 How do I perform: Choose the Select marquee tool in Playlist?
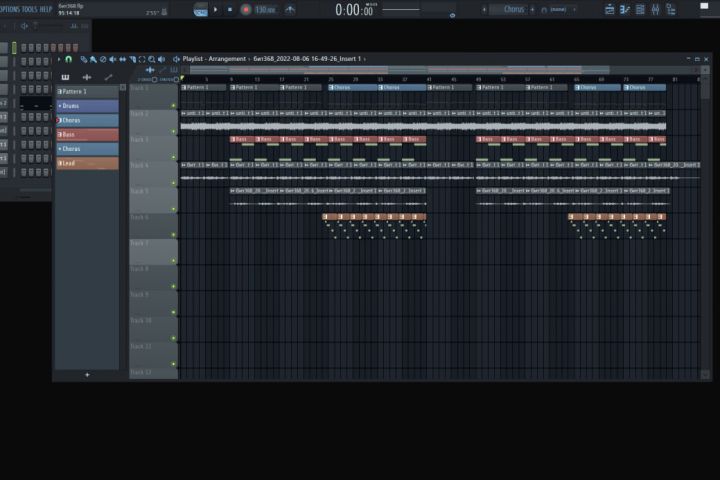[x=142, y=59]
